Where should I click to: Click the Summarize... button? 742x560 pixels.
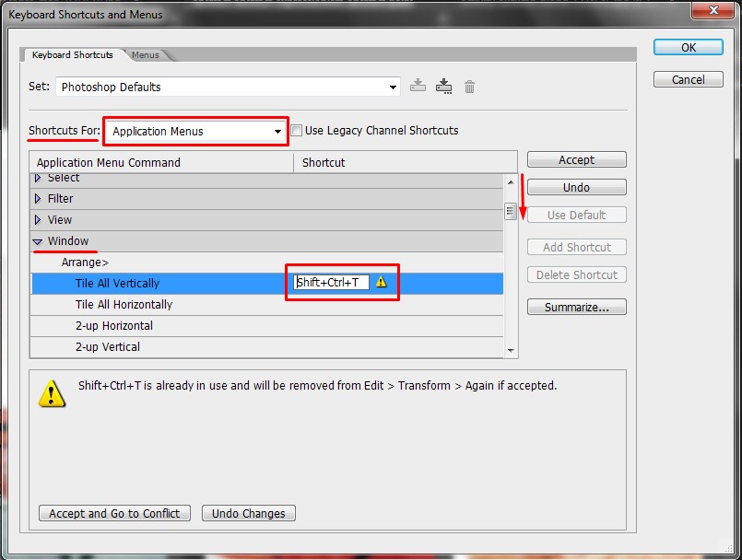point(576,307)
